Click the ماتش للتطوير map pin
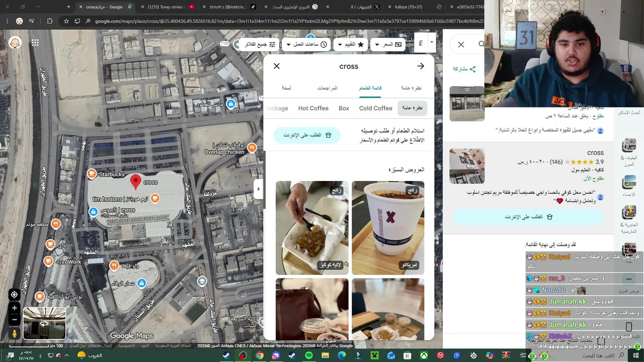This screenshot has width=644, height=362. click(231, 104)
